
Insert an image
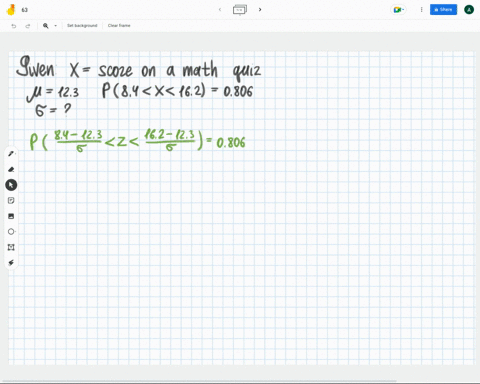click(11, 216)
